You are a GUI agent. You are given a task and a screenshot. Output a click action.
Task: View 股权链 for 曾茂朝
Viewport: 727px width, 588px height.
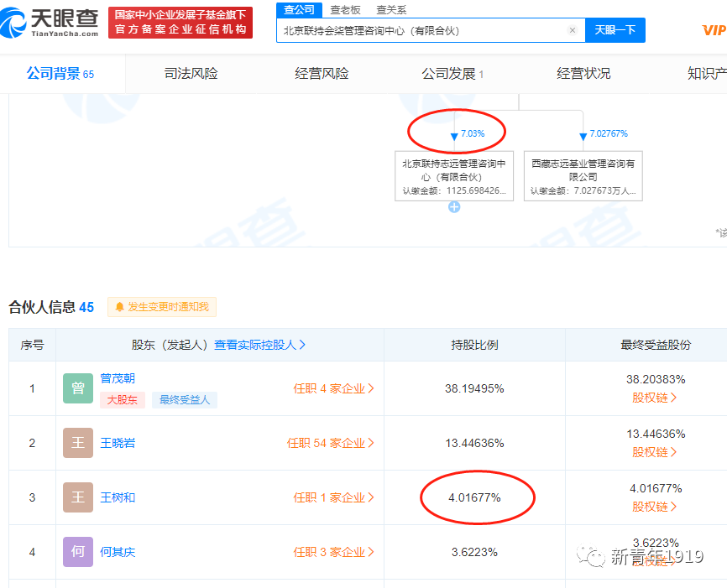[655, 398]
